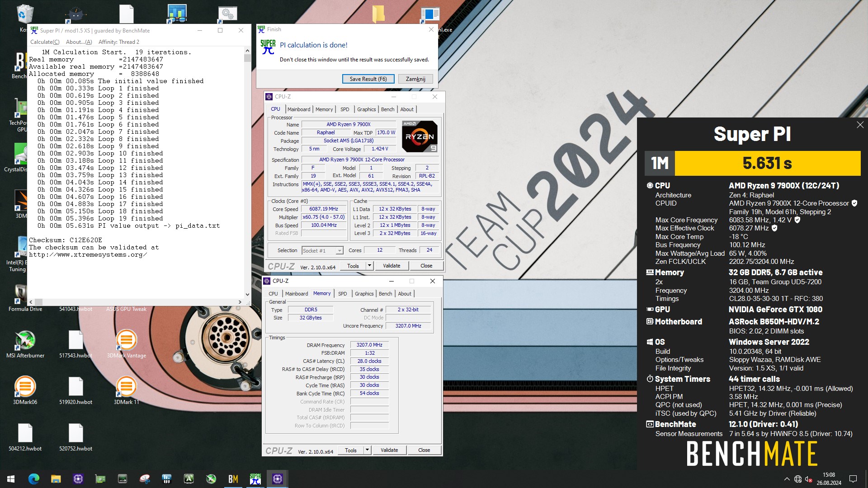Click the NVIDIA GeForce GTX 1080 entry
Image resolution: width=868 pixels, height=488 pixels.
pyautogui.click(x=775, y=310)
